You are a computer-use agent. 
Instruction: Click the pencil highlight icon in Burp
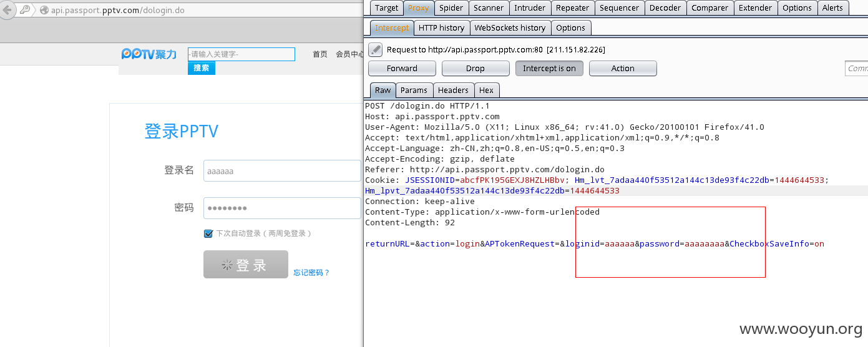pyautogui.click(x=375, y=49)
